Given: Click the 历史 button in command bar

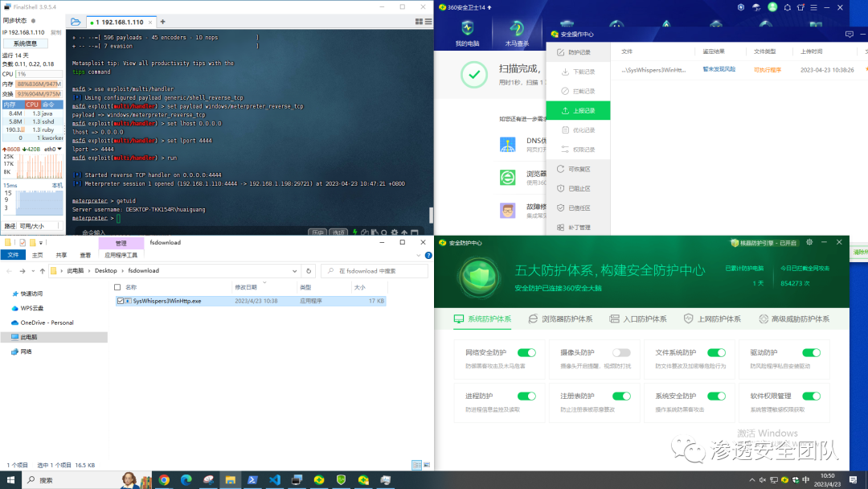Looking at the screenshot, I should (317, 232).
